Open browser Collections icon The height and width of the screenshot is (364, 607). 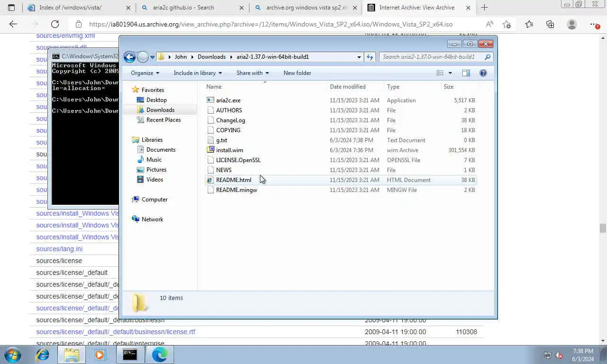point(550,24)
